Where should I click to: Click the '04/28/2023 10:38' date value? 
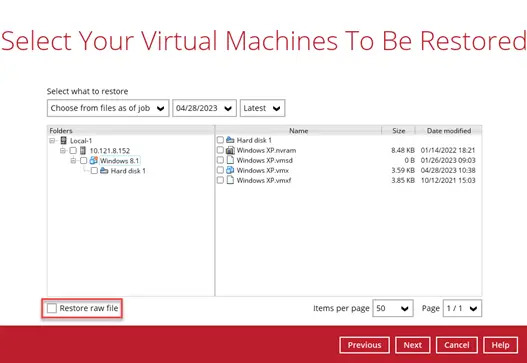448,170
